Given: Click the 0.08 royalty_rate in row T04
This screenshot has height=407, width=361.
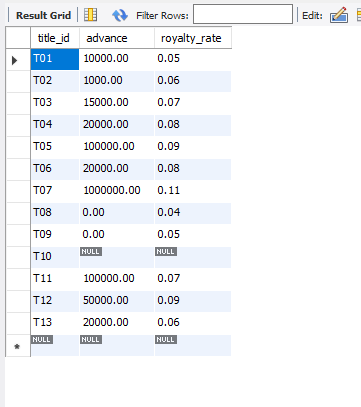Looking at the screenshot, I should pos(193,125).
